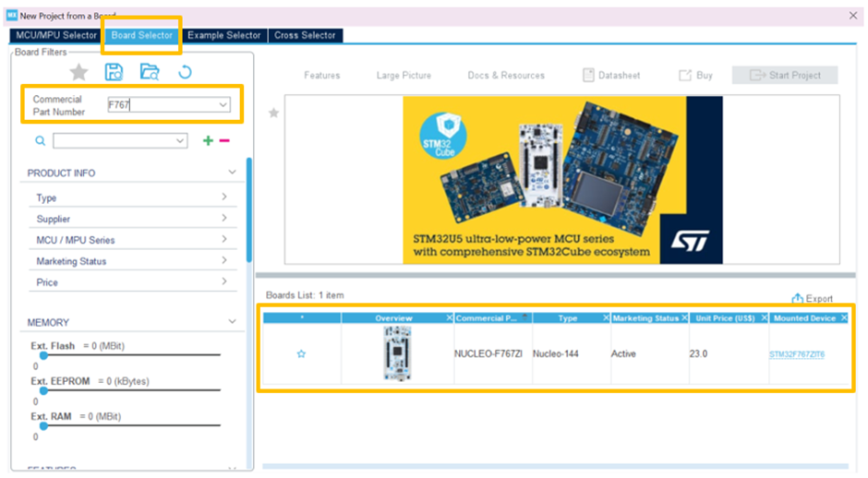Click the search magnifier icon
Viewport: 868px width, 478px height.
(40, 141)
